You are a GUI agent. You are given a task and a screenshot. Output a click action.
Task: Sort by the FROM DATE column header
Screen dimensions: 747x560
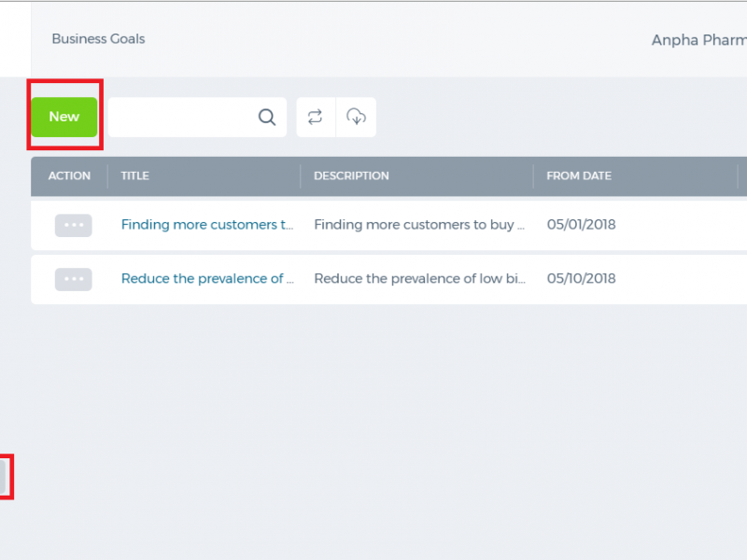coord(579,175)
